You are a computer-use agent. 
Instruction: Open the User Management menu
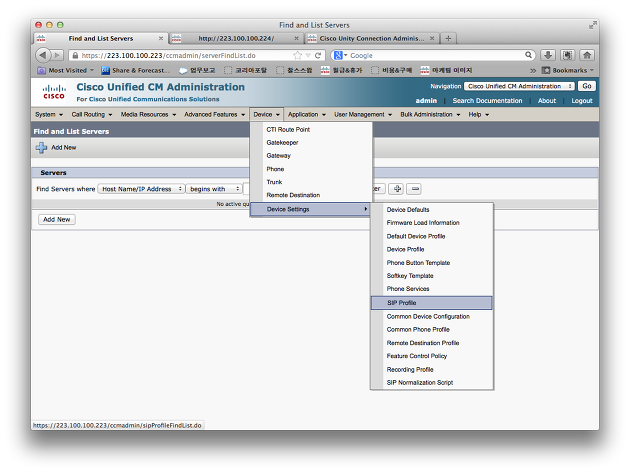(363, 115)
